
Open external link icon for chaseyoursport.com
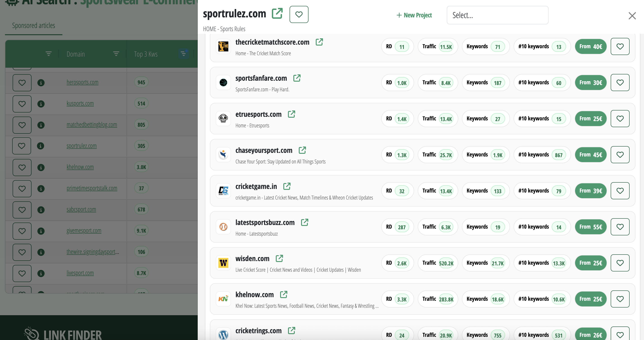302,150
